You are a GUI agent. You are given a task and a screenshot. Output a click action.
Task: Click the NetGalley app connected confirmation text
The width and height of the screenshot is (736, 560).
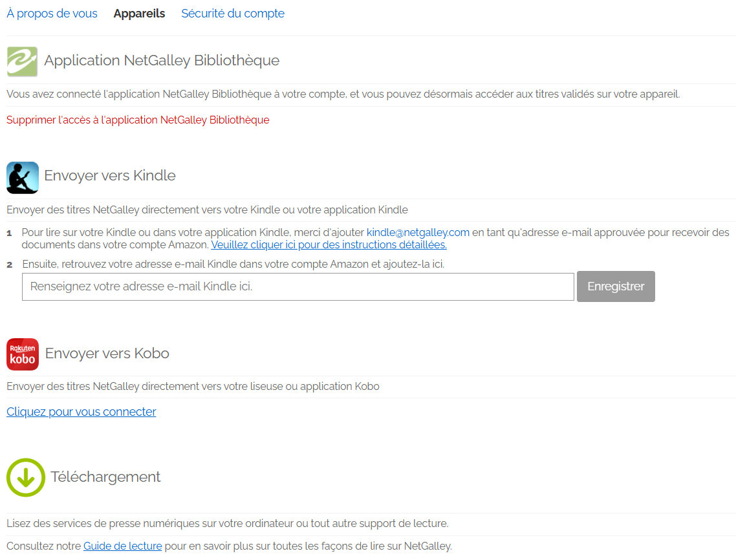[343, 94]
